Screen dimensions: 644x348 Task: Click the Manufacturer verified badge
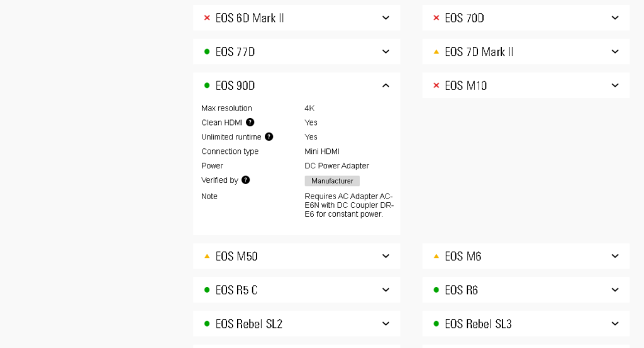[x=332, y=181]
